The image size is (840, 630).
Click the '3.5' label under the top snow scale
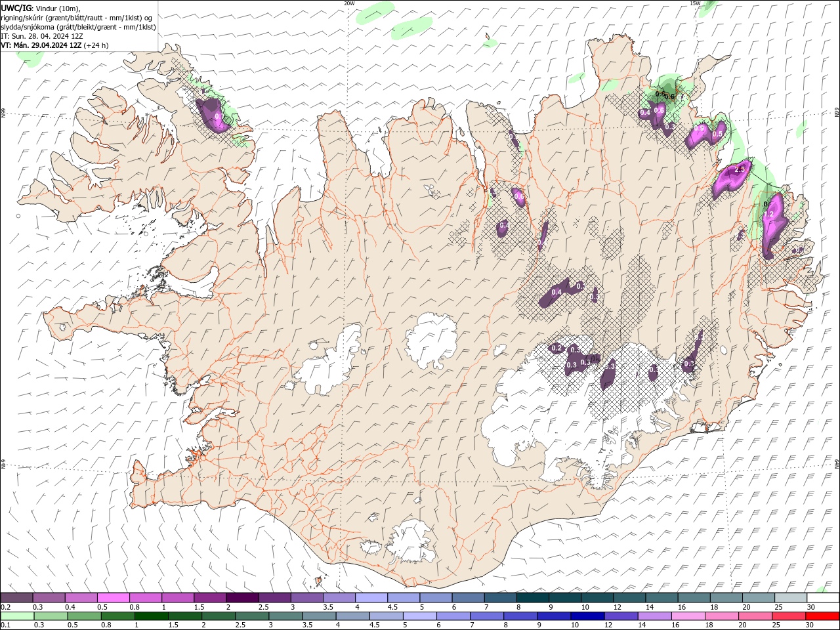pyautogui.click(x=328, y=607)
